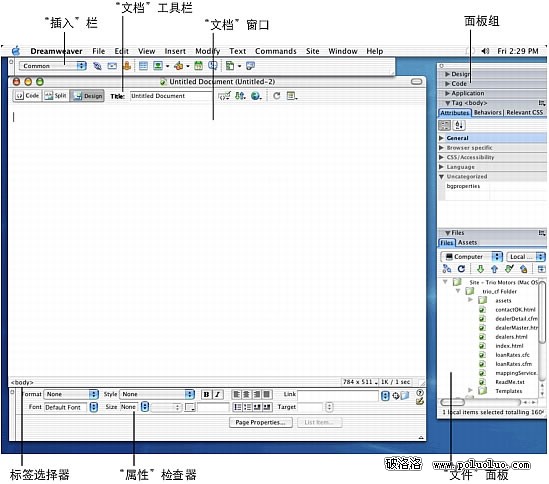The image size is (549, 484).
Task: Expand the Application panel group
Action: pos(447,94)
